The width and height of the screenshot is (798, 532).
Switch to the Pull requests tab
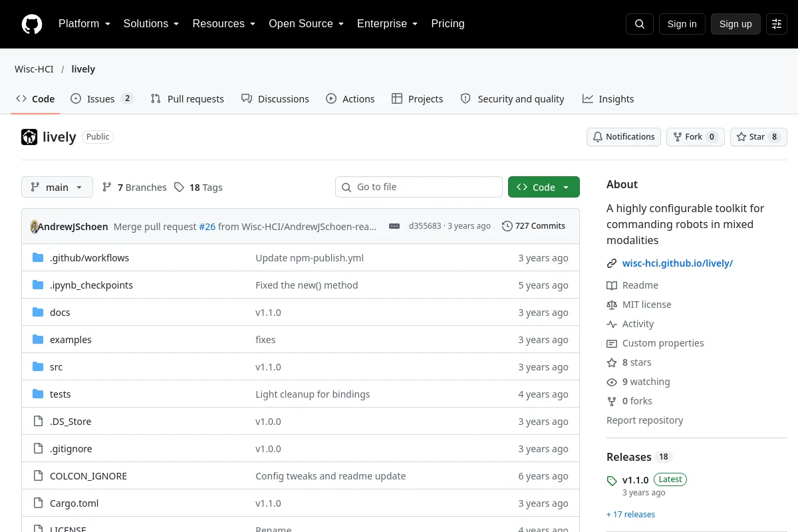pyautogui.click(x=188, y=99)
